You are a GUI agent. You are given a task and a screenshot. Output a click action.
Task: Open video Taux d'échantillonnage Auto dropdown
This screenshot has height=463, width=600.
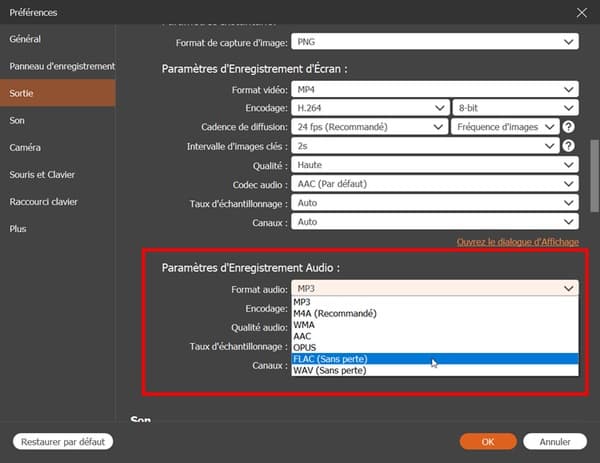tap(435, 203)
